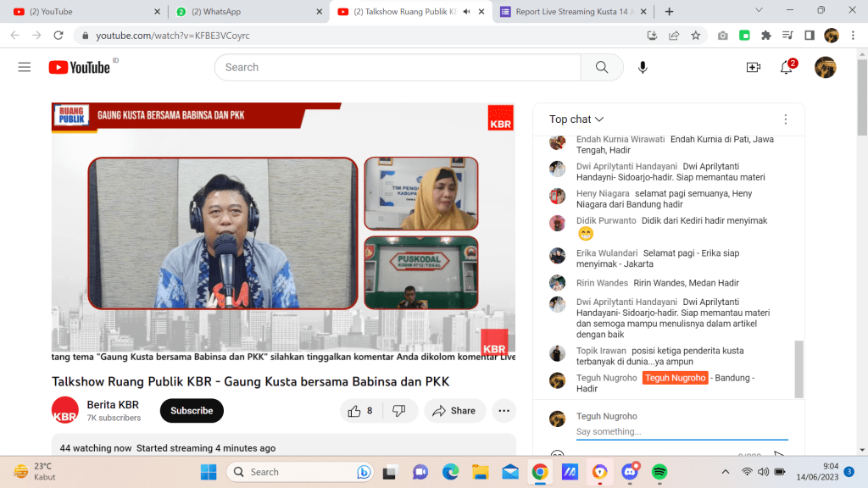868x488 pixels.
Task: Start voice search with microphone icon
Action: [x=643, y=67]
